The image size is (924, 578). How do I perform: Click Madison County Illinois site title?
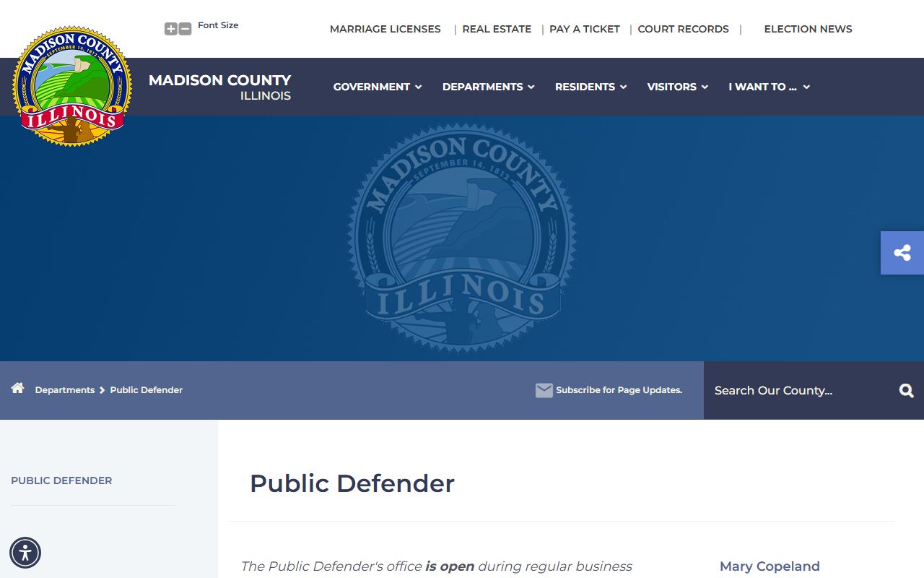point(219,87)
